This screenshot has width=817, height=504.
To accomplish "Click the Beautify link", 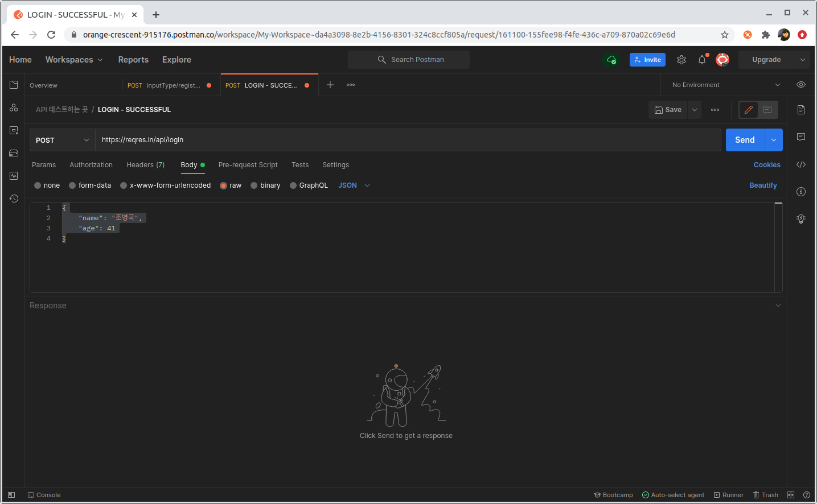I will pos(763,185).
